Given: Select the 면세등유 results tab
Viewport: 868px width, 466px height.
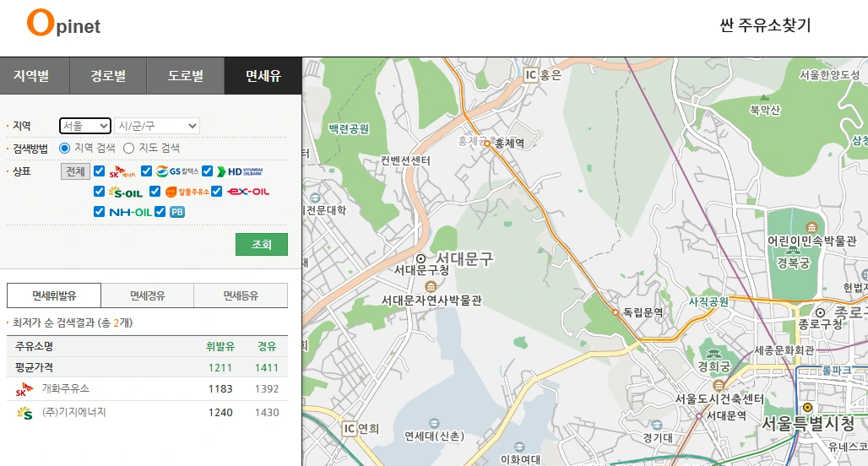Looking at the screenshot, I should [241, 295].
